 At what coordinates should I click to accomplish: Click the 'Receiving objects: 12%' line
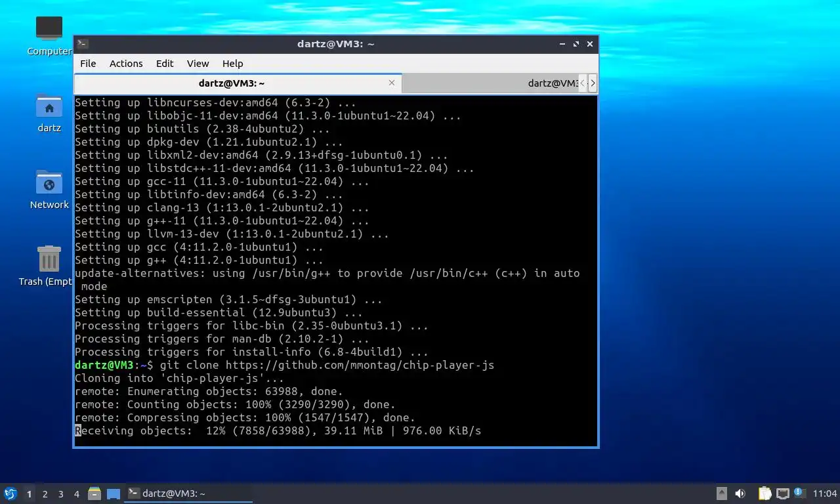coord(278,430)
